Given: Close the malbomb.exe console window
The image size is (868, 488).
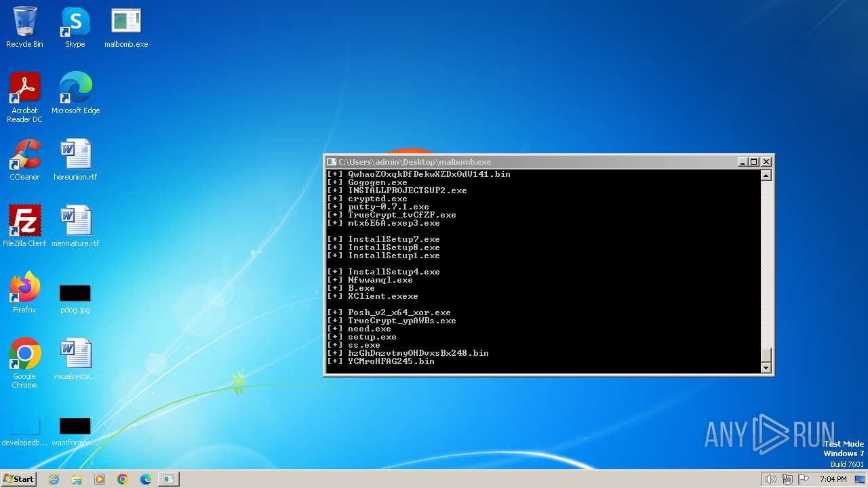Looking at the screenshot, I should (x=766, y=162).
